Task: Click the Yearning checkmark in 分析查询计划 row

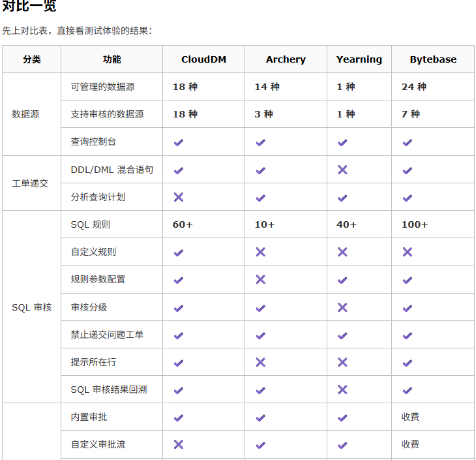Action: click(342, 198)
